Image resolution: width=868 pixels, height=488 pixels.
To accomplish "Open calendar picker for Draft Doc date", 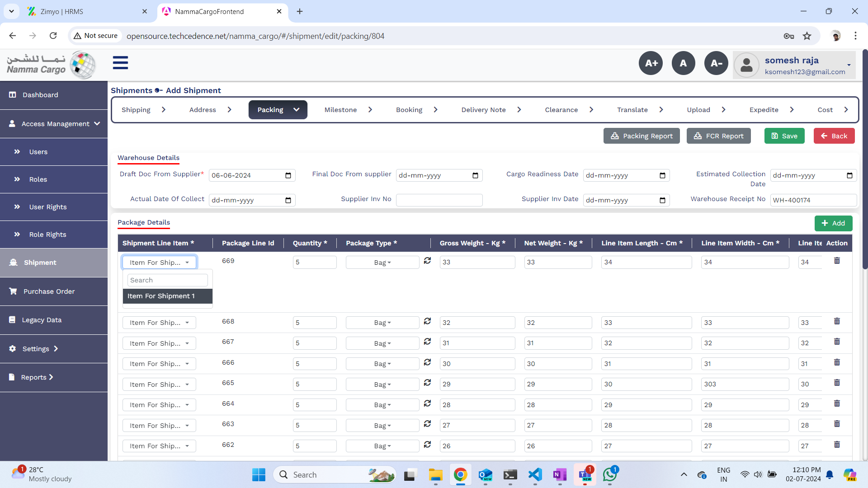I will click(x=288, y=175).
